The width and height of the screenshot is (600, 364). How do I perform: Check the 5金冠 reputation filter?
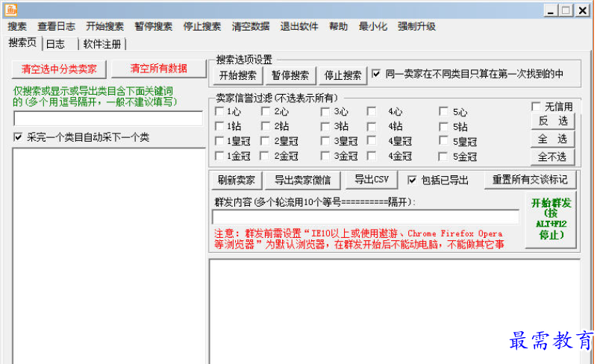443,157
